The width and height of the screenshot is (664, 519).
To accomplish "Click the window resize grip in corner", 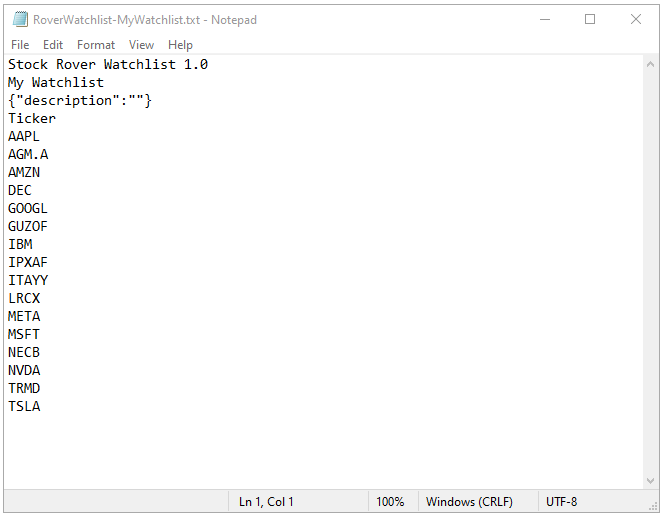I will pyautogui.click(x=653, y=506).
